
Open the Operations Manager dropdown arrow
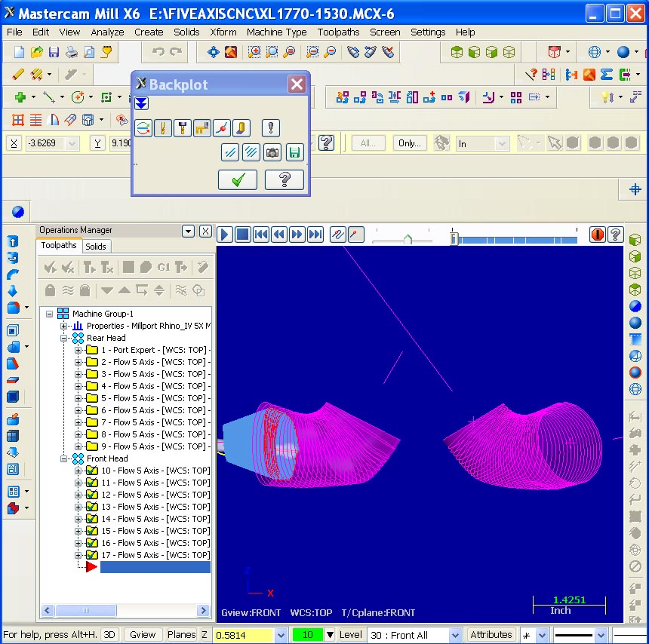(189, 232)
